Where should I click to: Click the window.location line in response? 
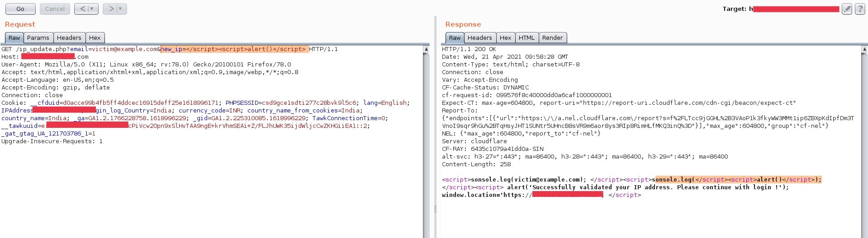click(541, 195)
